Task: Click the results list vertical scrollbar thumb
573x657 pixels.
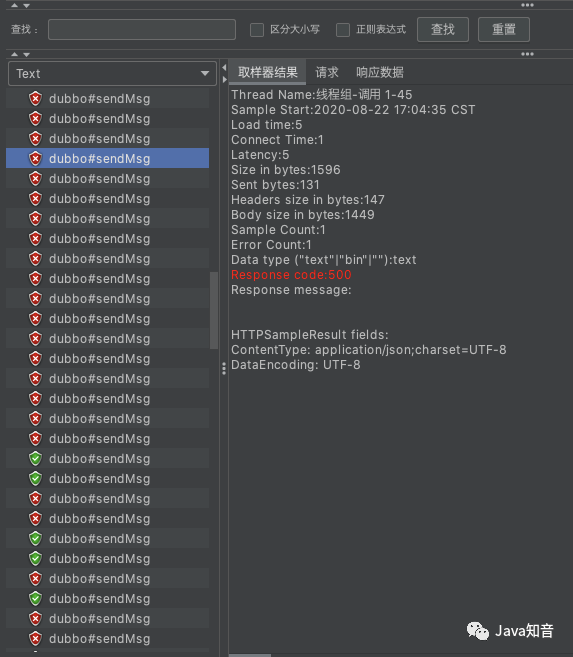Action: click(x=214, y=310)
